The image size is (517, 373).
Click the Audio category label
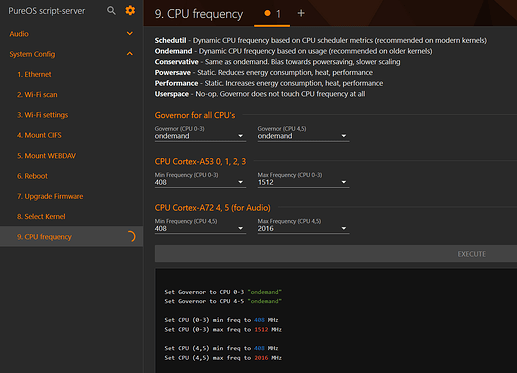pyautogui.click(x=19, y=34)
